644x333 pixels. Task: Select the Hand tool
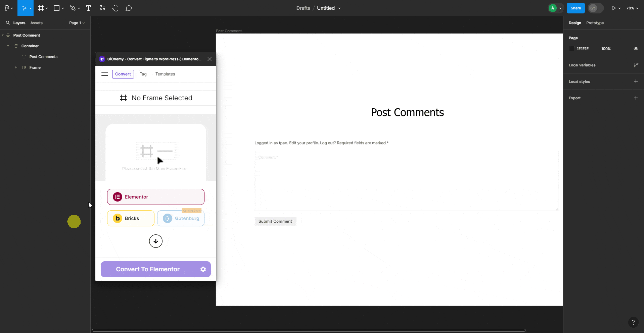pos(115,8)
